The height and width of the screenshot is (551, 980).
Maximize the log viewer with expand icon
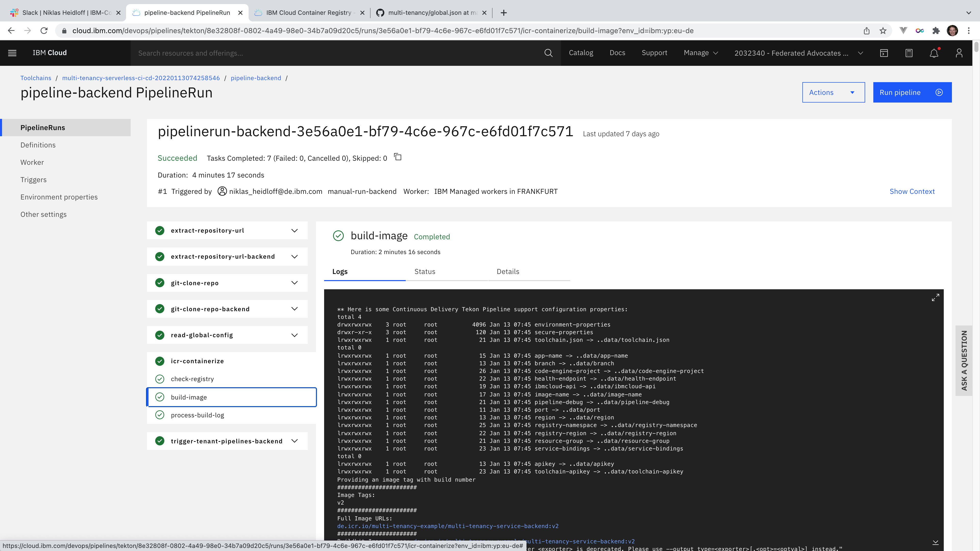[x=935, y=297]
